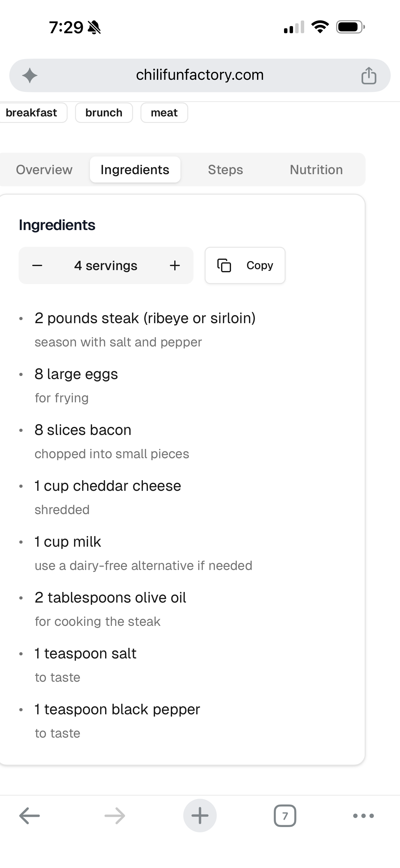Open the Nutrition tab
The image size is (400, 868).
[316, 170]
